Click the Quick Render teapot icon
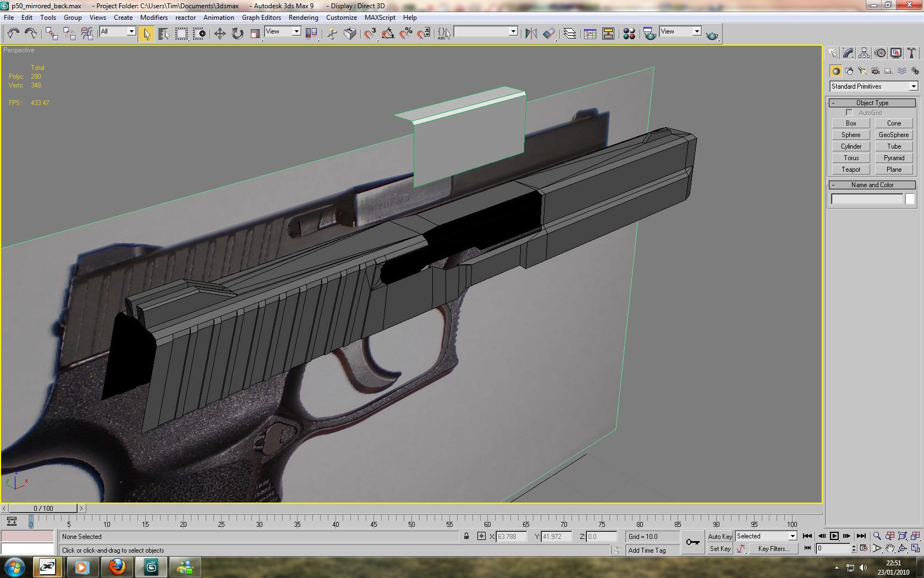 712,35
